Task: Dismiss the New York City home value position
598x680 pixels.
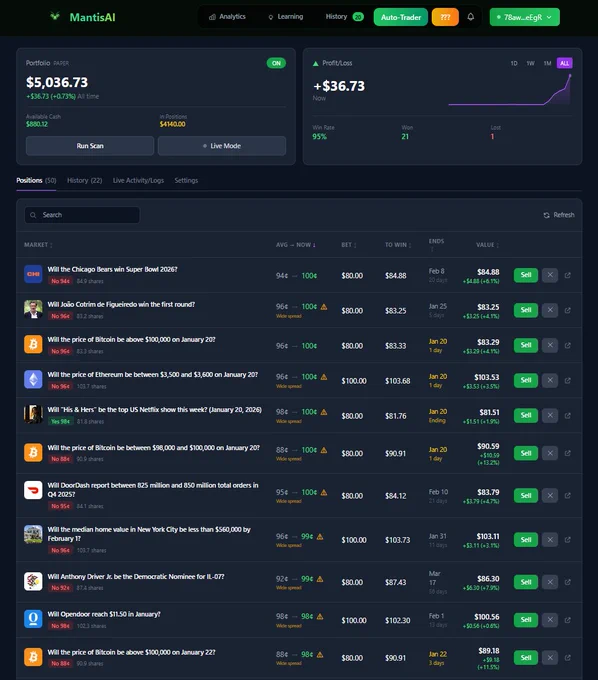Action: [x=550, y=539]
